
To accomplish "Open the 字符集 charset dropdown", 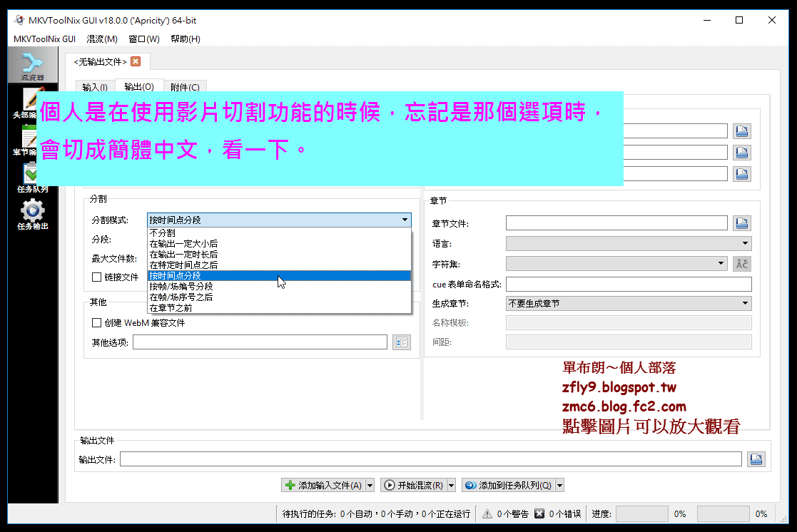I will pos(616,264).
